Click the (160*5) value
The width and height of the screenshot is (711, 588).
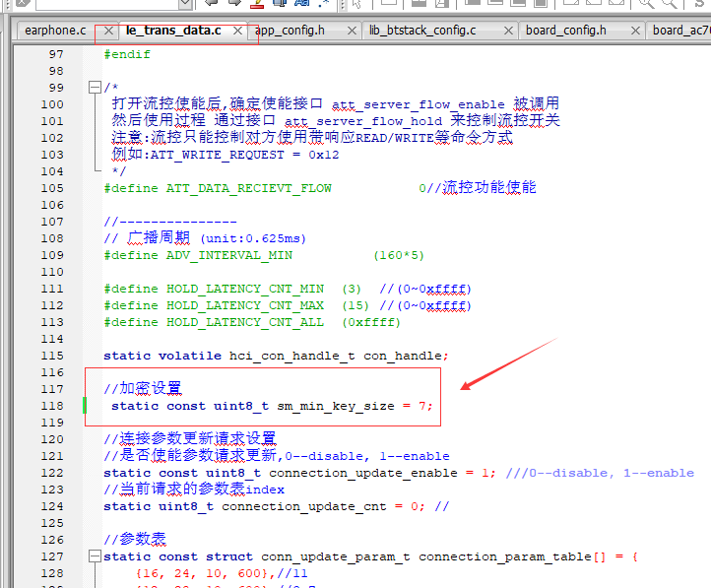(x=399, y=255)
